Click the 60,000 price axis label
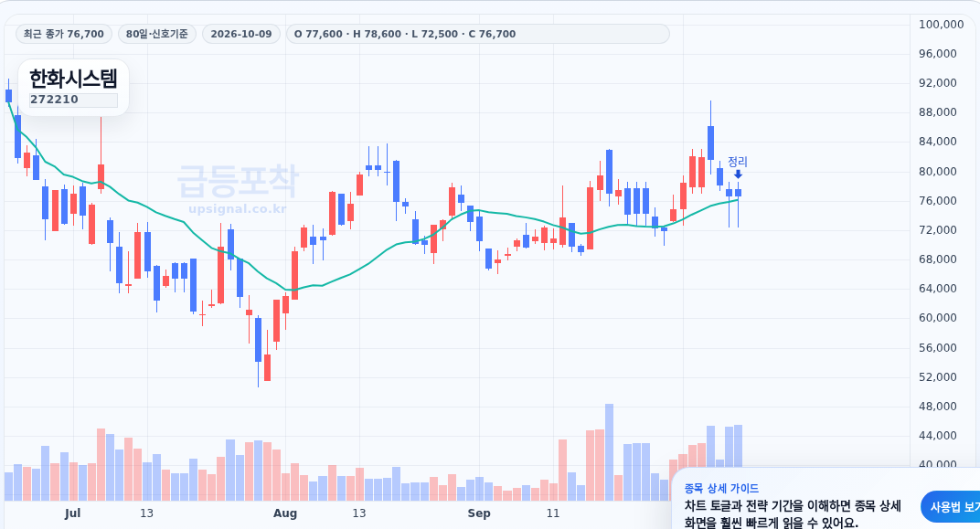This screenshot has height=529, width=980. coord(938,318)
